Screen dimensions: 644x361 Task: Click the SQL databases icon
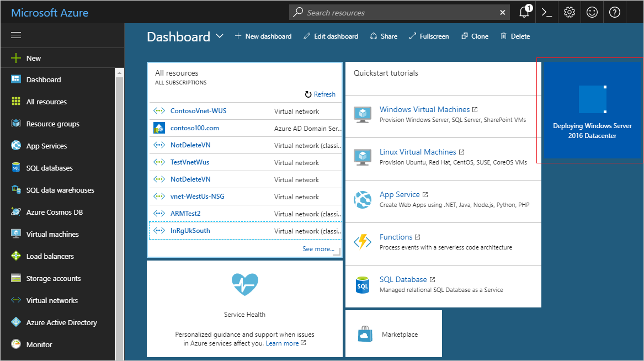click(16, 168)
